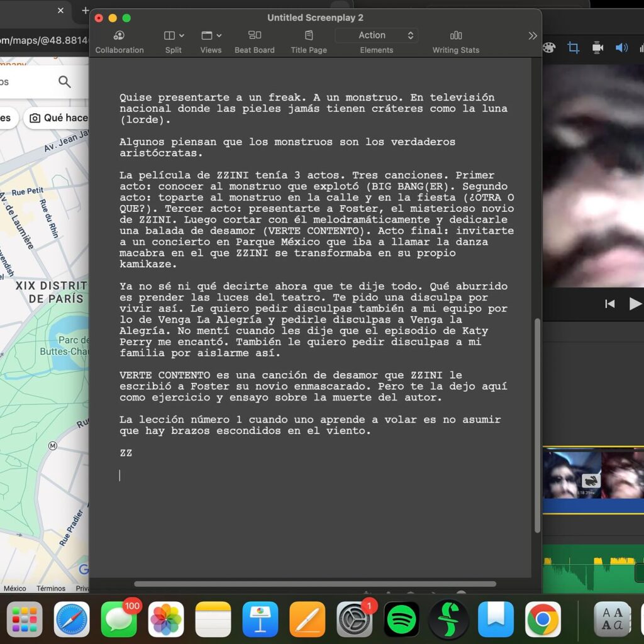The height and width of the screenshot is (644, 644).
Task: Click the Qué hacer chip button
Action: pyautogui.click(x=57, y=118)
